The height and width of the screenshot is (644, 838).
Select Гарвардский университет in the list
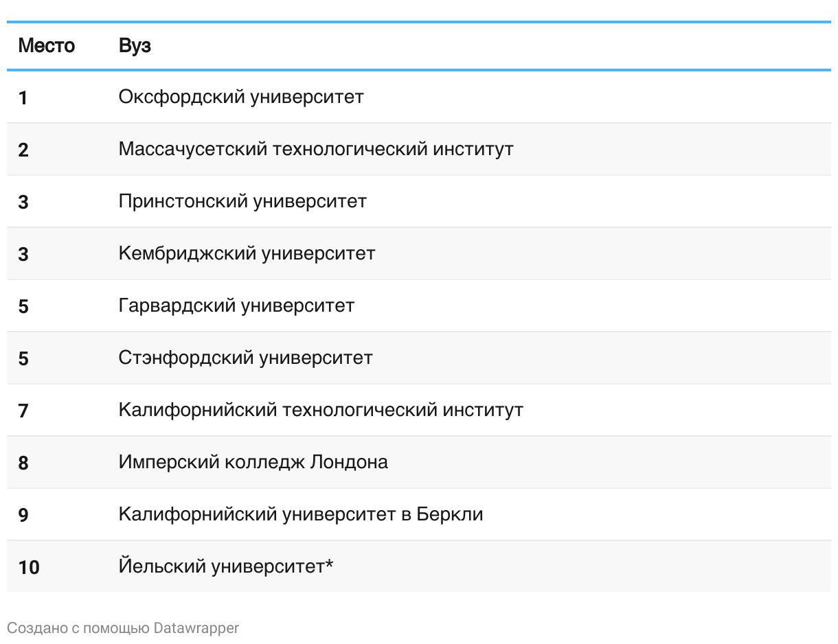pos(236,306)
